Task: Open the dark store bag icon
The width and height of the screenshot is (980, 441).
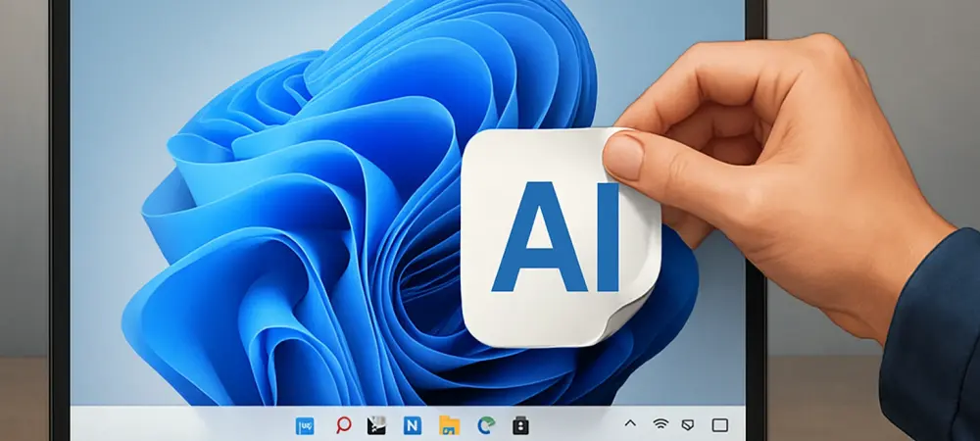Action: pos(521,425)
